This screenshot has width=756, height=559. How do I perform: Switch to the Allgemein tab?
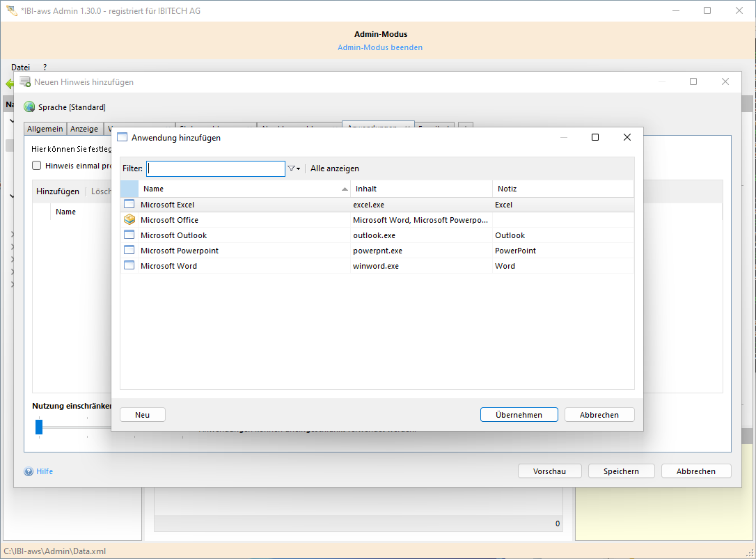45,129
